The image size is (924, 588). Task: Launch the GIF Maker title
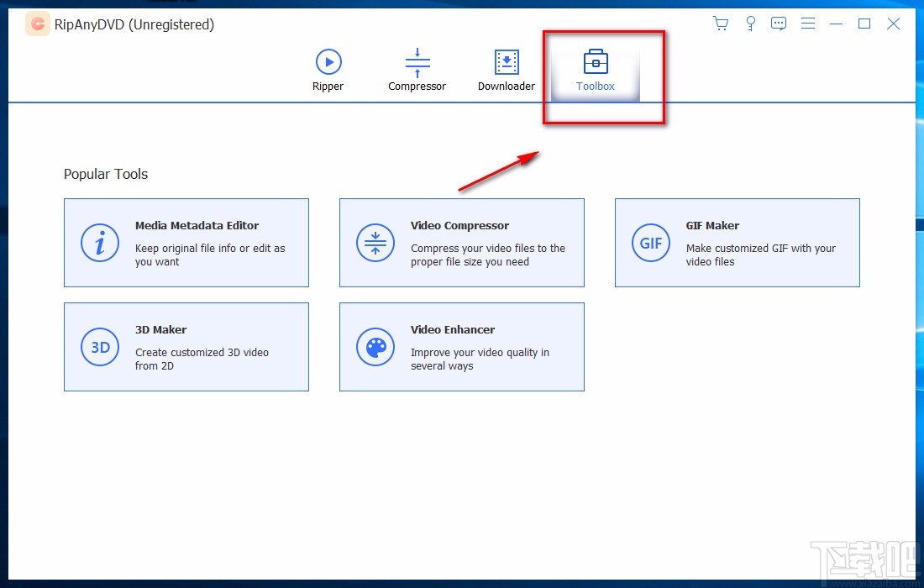tap(712, 226)
